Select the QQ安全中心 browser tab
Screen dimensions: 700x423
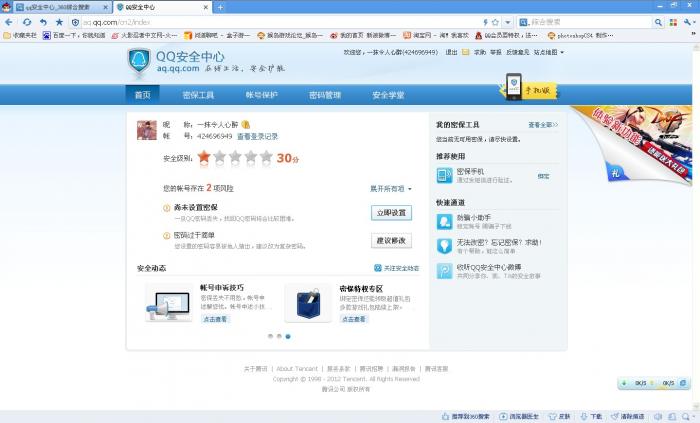point(162,7)
